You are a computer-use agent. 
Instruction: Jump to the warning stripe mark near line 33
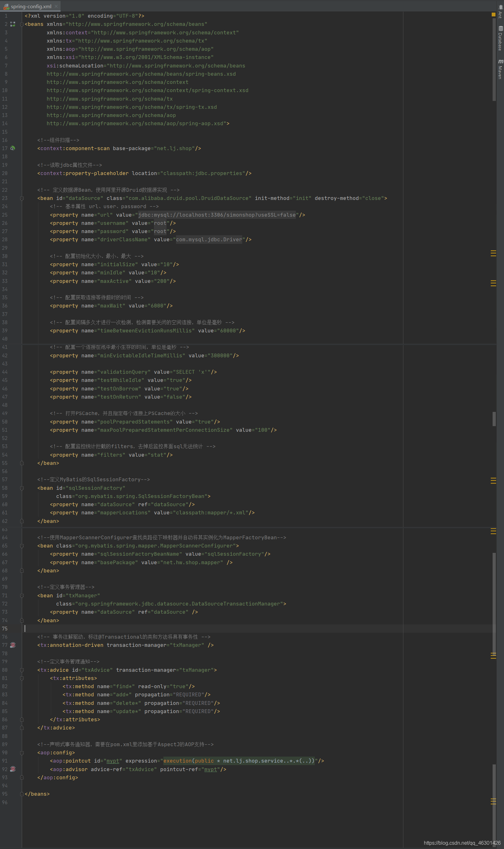(x=494, y=283)
